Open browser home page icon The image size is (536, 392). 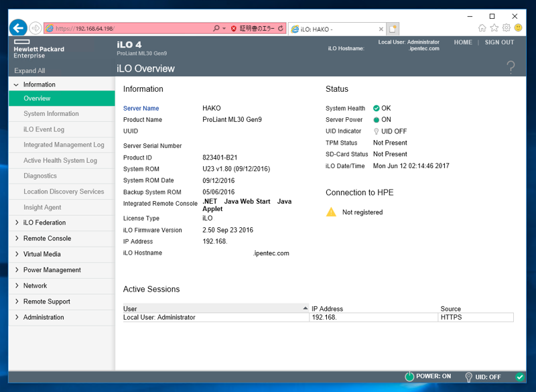(x=482, y=28)
